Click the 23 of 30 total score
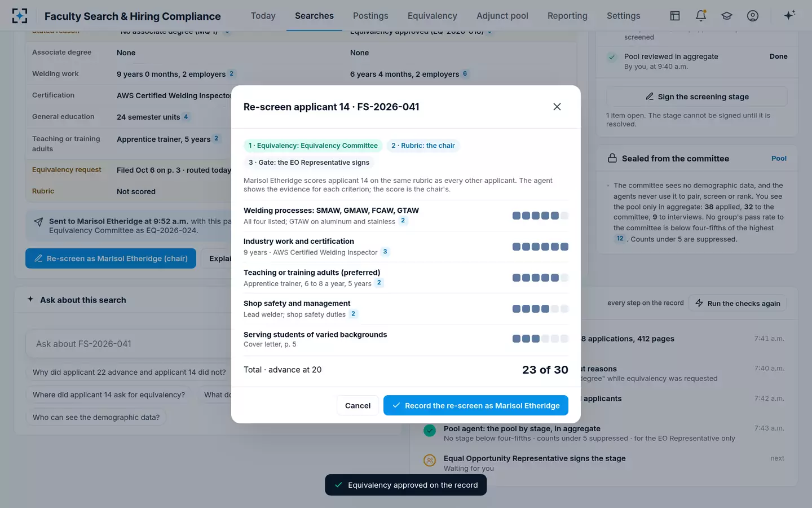The height and width of the screenshot is (508, 812). coord(545,370)
